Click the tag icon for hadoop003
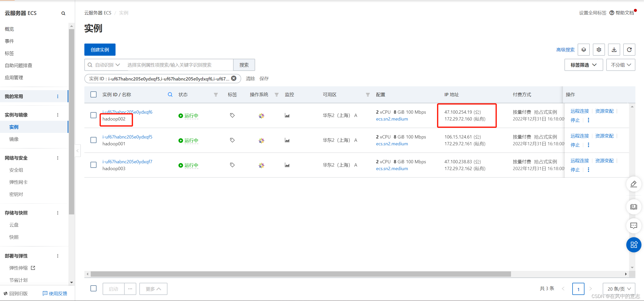The width and height of the screenshot is (644, 301). pyautogui.click(x=232, y=165)
